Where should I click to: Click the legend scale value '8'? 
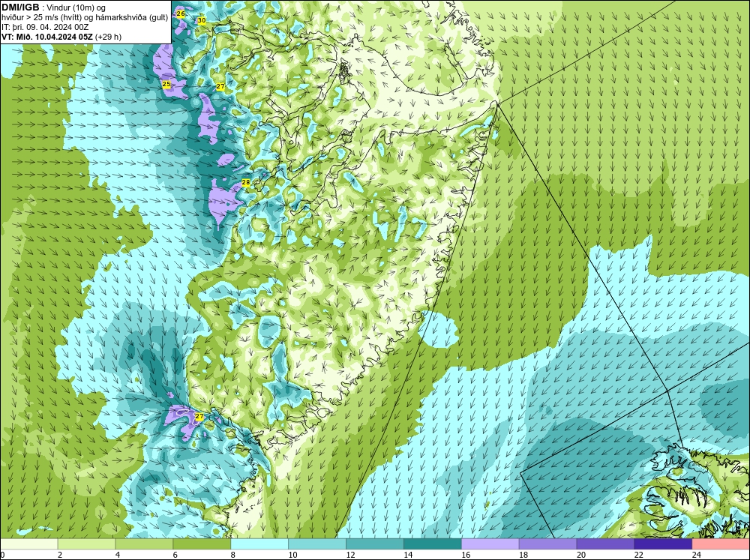[233, 555]
